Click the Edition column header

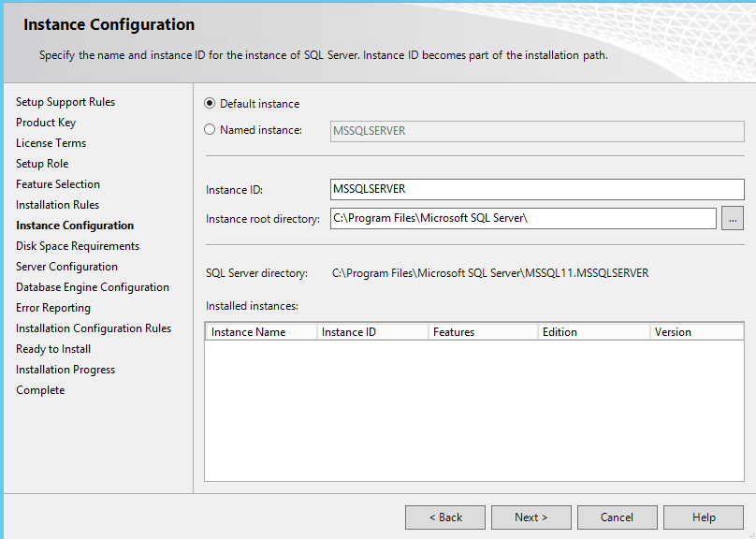[x=594, y=332]
